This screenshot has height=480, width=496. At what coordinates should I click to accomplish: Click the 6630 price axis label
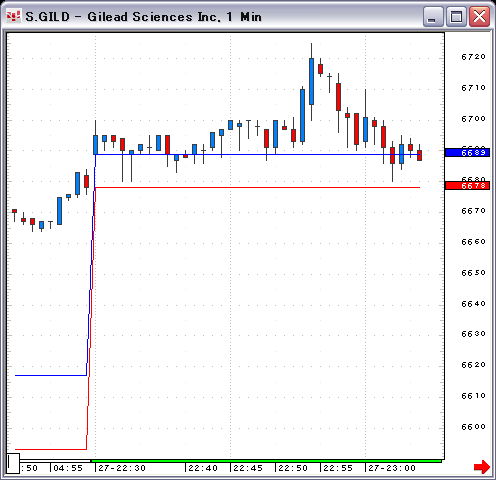point(473,334)
